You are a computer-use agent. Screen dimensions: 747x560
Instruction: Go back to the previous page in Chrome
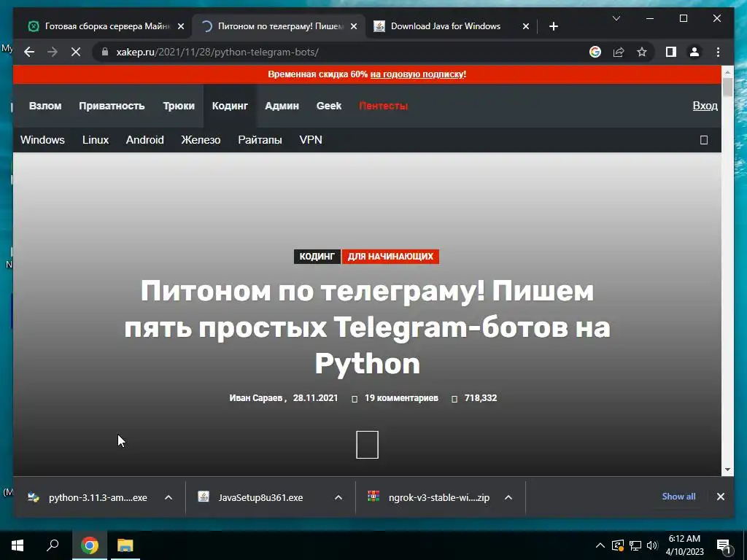pyautogui.click(x=29, y=52)
